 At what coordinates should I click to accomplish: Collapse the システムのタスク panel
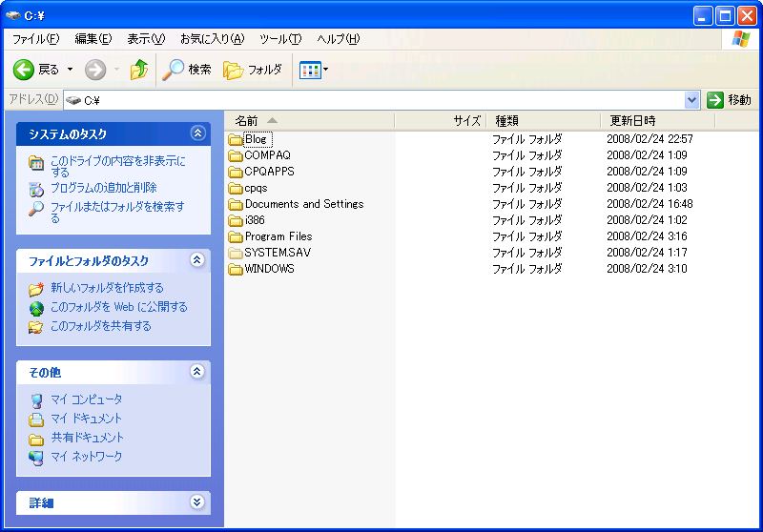click(x=197, y=133)
